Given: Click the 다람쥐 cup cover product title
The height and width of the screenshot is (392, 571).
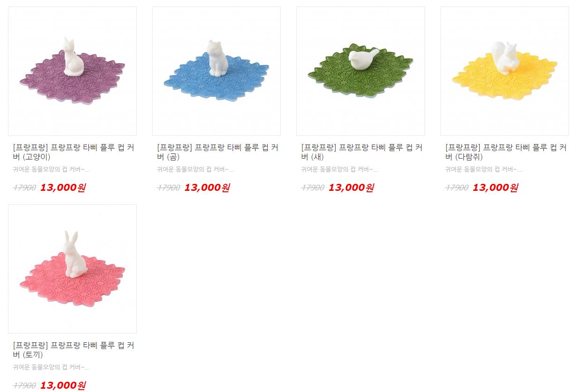Looking at the screenshot, I should click(x=506, y=152).
